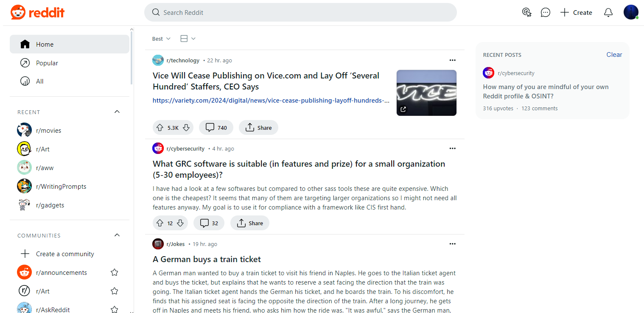Toggle favorite star for r/AskReddit
Image resolution: width=644 pixels, height=313 pixels.
(x=114, y=309)
